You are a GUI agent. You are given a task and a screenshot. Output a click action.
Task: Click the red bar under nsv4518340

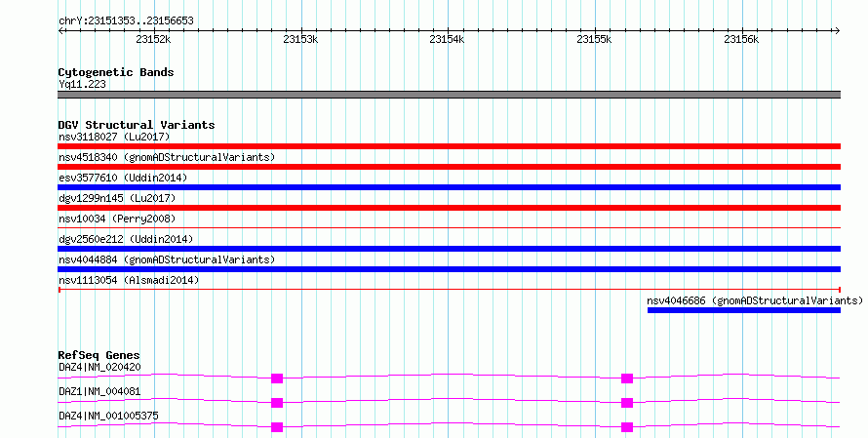[449, 167]
